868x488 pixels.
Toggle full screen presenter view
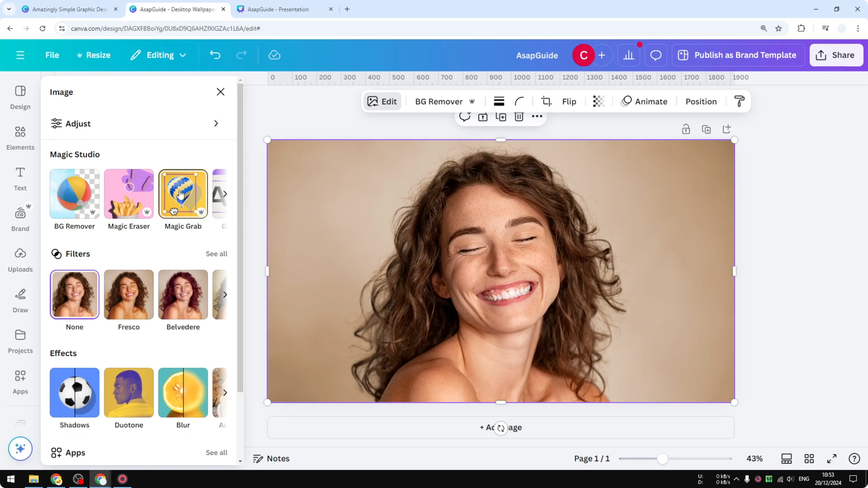coord(832,458)
